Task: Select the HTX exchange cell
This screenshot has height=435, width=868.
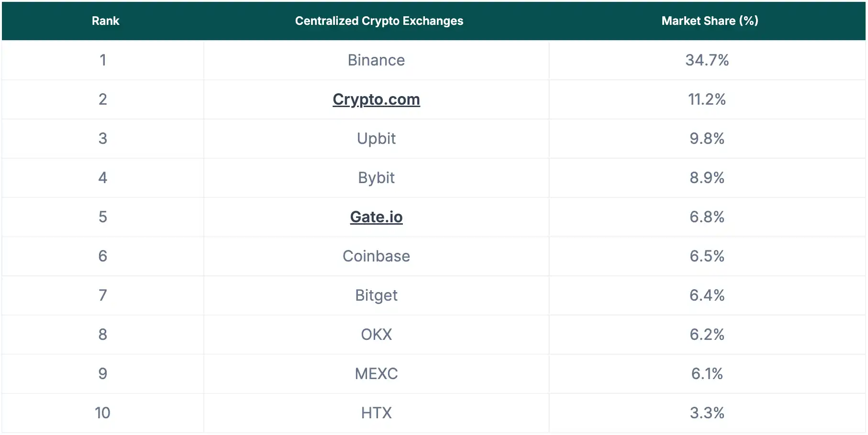Action: (x=376, y=413)
